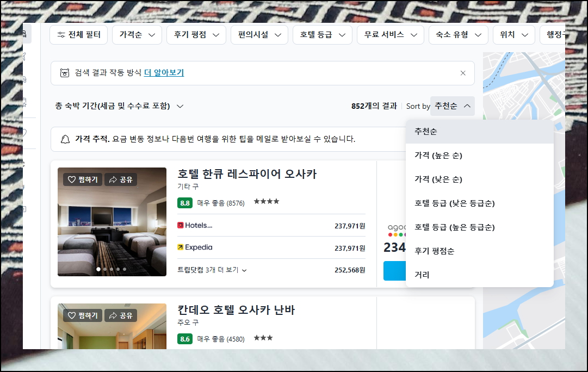This screenshot has height=372, width=588.
Task: Click 공유 on 칸데오 호텔 오사카 난바
Action: tap(121, 316)
